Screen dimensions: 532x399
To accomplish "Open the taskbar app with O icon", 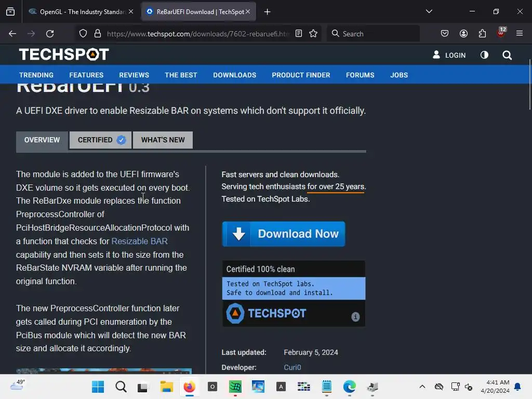I will (212, 387).
